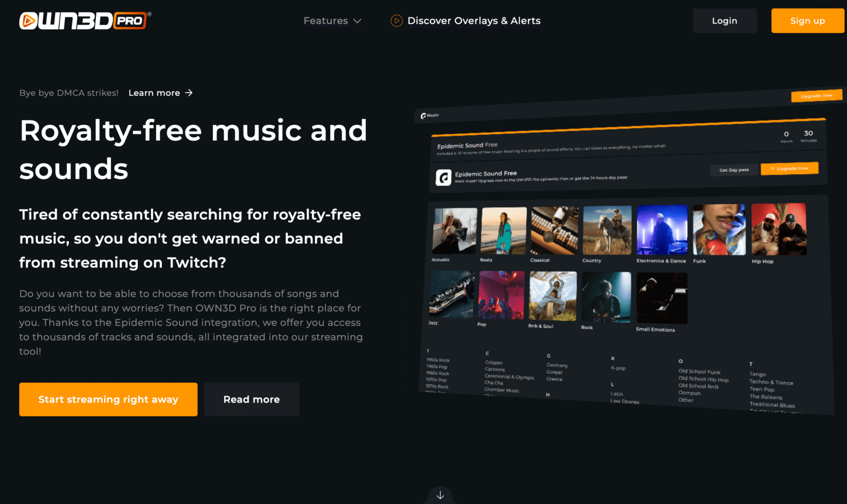Click the Calypso genre entry

494,363
